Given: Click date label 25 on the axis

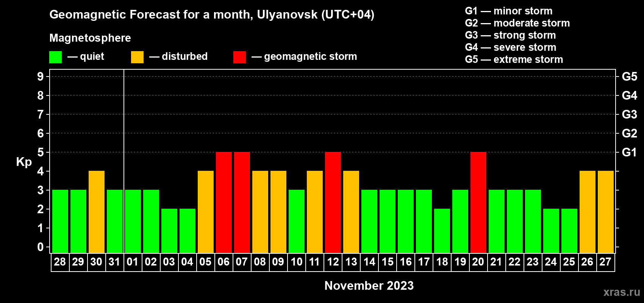Looking at the screenshot, I should [569, 262].
